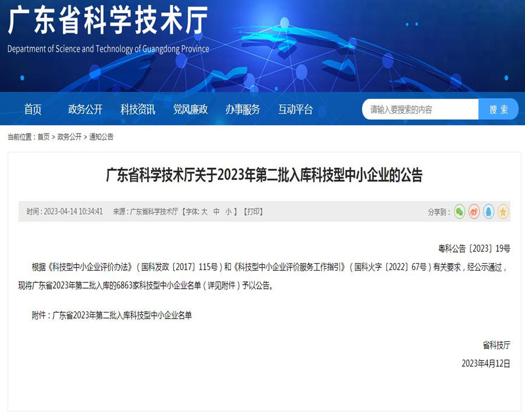Share to Qzone using the star icon
Viewport: 525px width, 420px height.
502,212
